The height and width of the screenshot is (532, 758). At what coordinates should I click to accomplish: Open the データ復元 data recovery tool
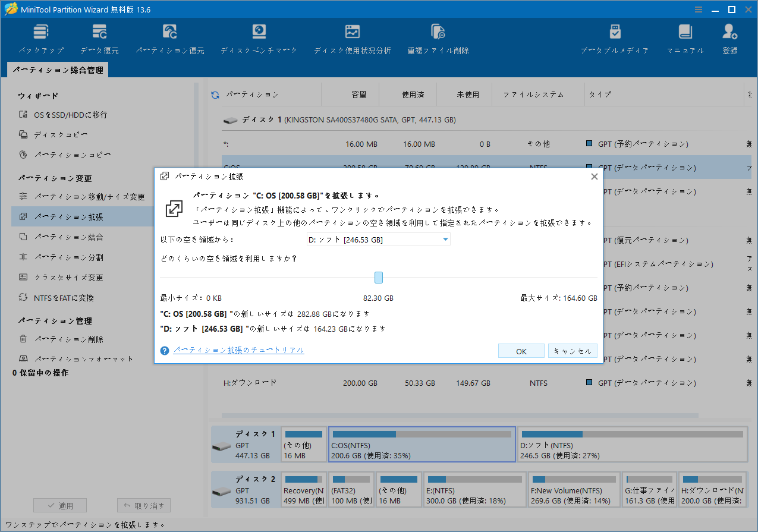point(99,39)
